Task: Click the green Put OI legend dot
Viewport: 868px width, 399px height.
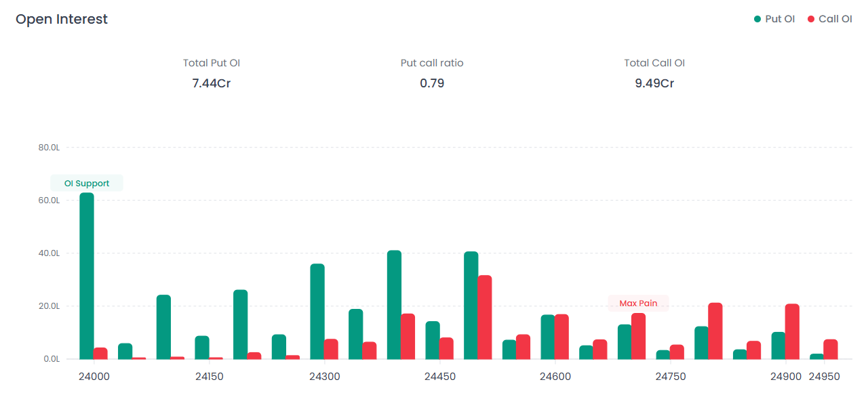Action: (757, 19)
